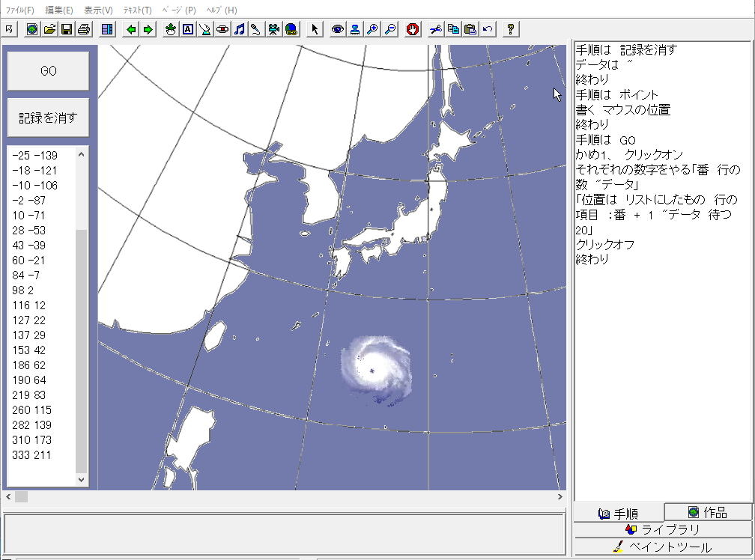The image size is (755, 560).
Task: Click the music note icon
Action: pyautogui.click(x=239, y=29)
